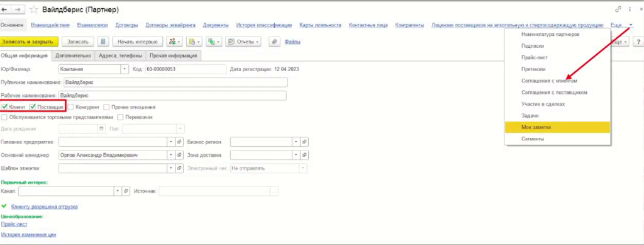This screenshot has width=644, height=245.
Task: Expand the Основной менеджер dropdown arrow
Action: click(x=172, y=155)
